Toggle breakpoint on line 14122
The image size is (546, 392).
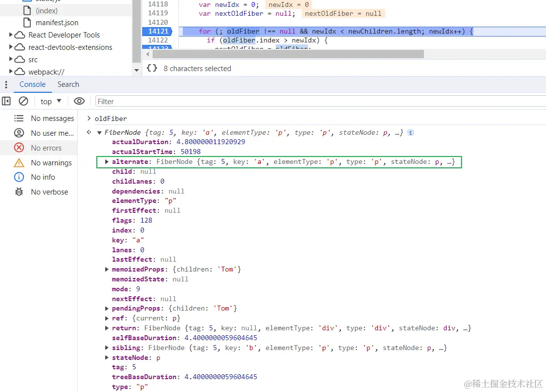tap(158, 40)
